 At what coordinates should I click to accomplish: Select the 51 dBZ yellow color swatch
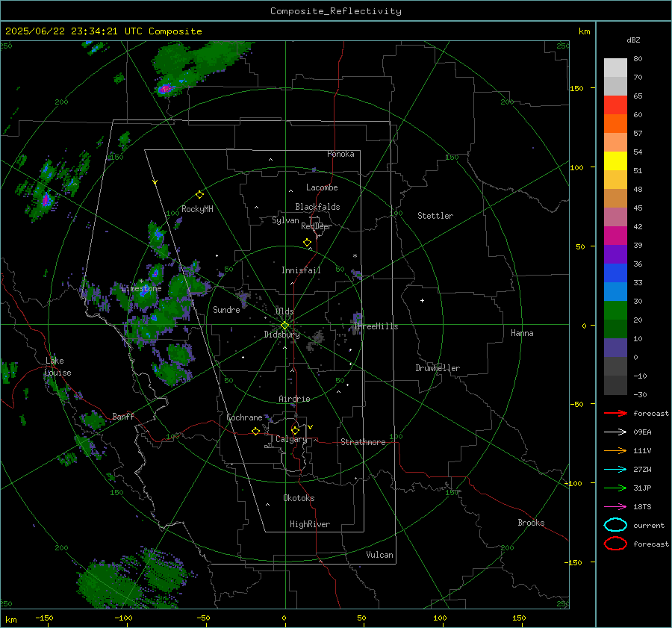click(615, 161)
